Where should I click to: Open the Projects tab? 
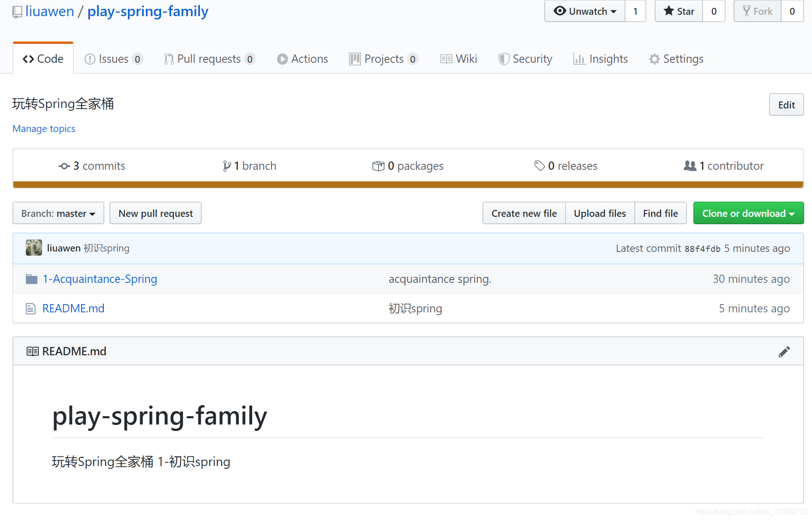(384, 59)
